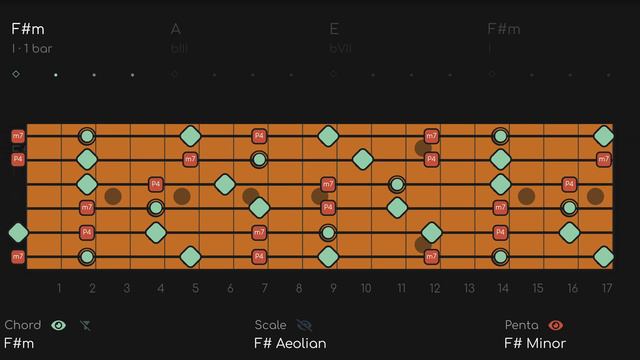
Task: Jump to first beat diamond of F#m bar
Action: (x=16, y=74)
